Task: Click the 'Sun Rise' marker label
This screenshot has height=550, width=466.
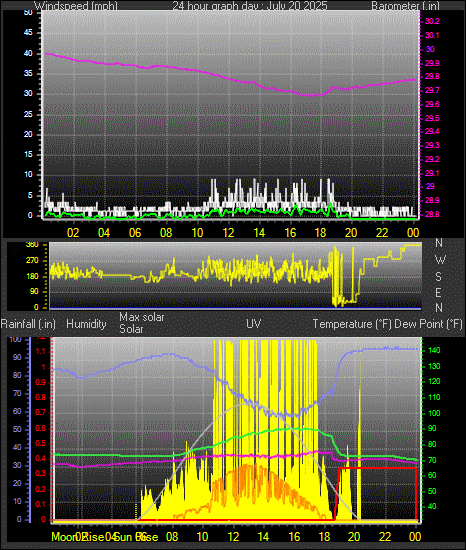Action: click(136, 537)
